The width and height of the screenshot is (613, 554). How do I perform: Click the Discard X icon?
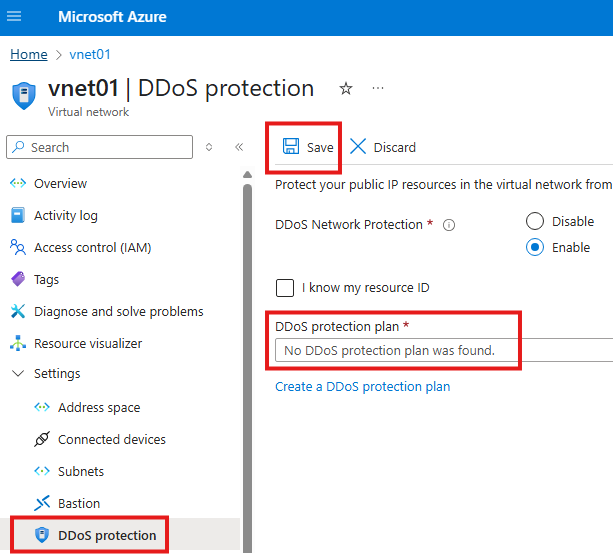point(358,146)
